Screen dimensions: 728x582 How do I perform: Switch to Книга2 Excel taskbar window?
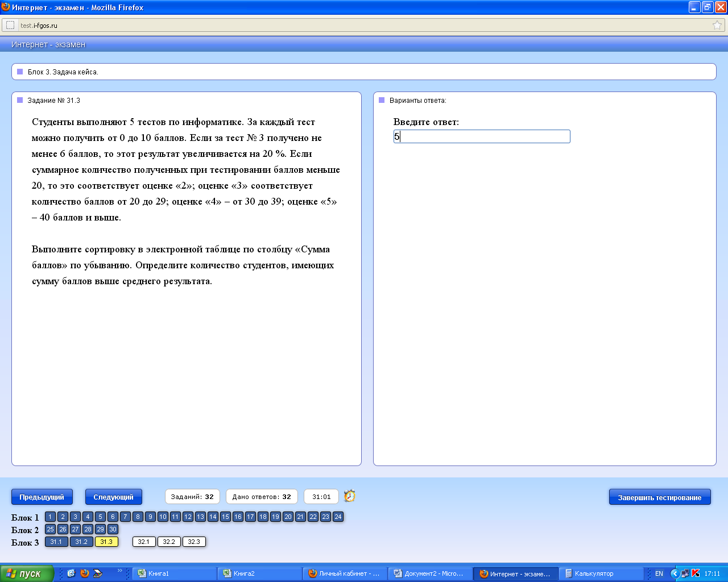pos(260,573)
